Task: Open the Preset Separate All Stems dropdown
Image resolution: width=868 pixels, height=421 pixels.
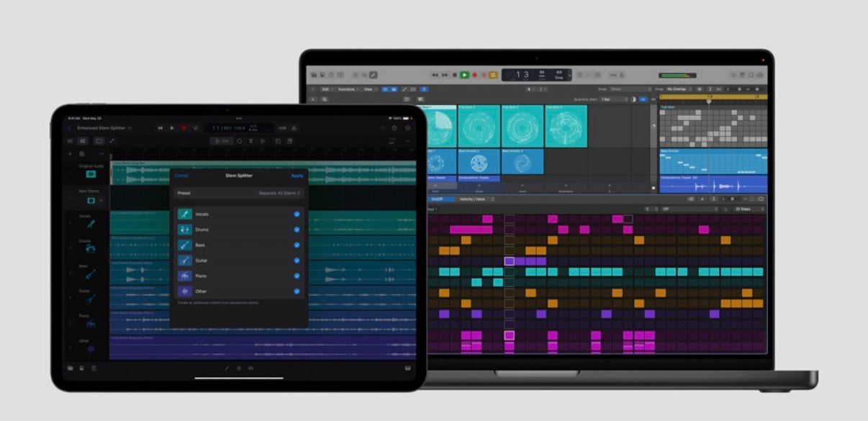Action: 281,194
